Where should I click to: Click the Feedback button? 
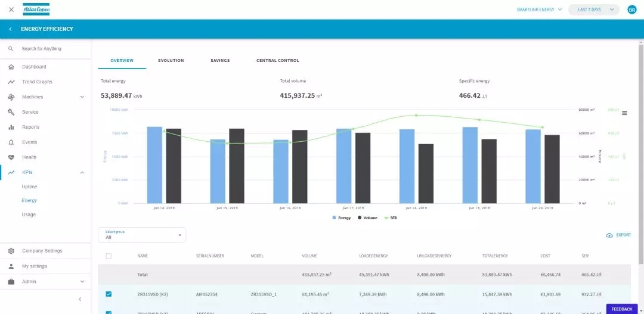point(622,309)
